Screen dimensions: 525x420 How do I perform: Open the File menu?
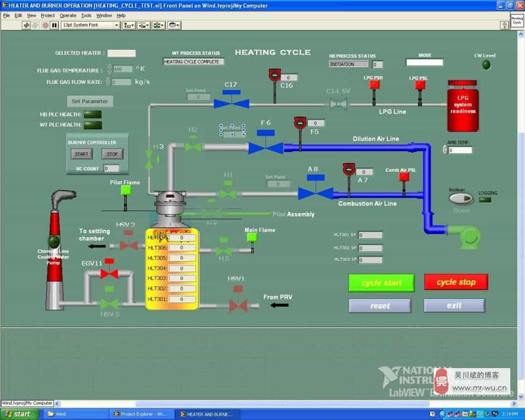pos(6,15)
